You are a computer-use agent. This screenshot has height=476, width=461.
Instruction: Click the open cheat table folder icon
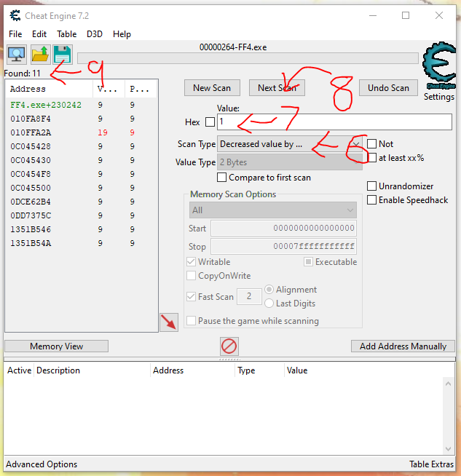[40, 55]
